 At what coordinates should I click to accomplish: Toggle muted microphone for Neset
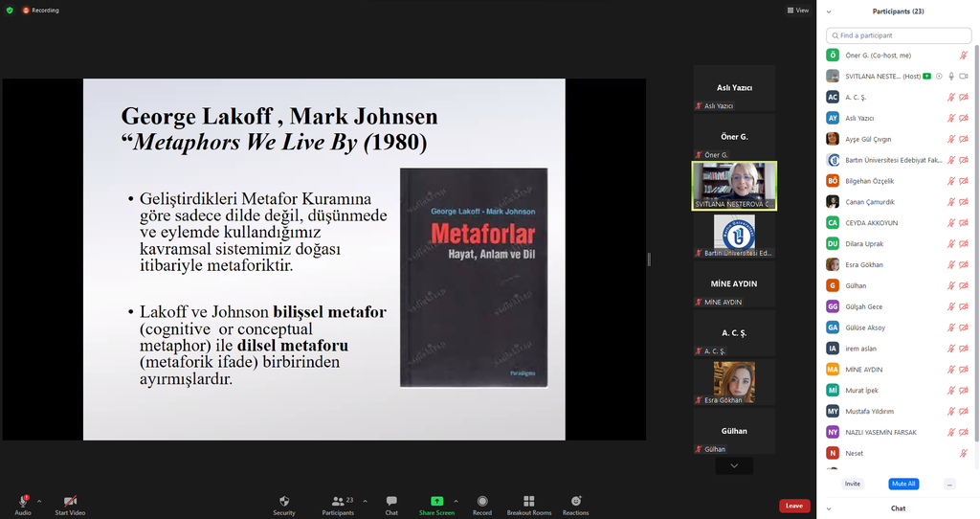[964, 453]
